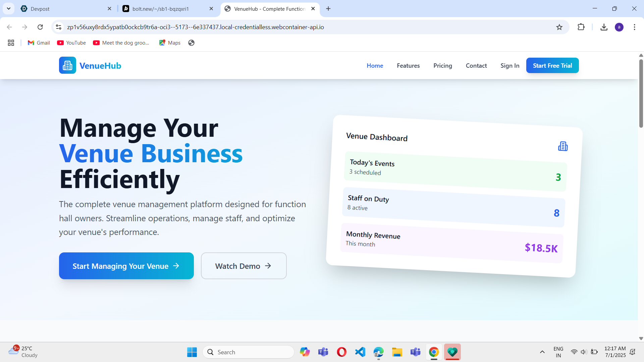Click the Start Managing Your Venue button
644x362 pixels.
click(x=126, y=266)
